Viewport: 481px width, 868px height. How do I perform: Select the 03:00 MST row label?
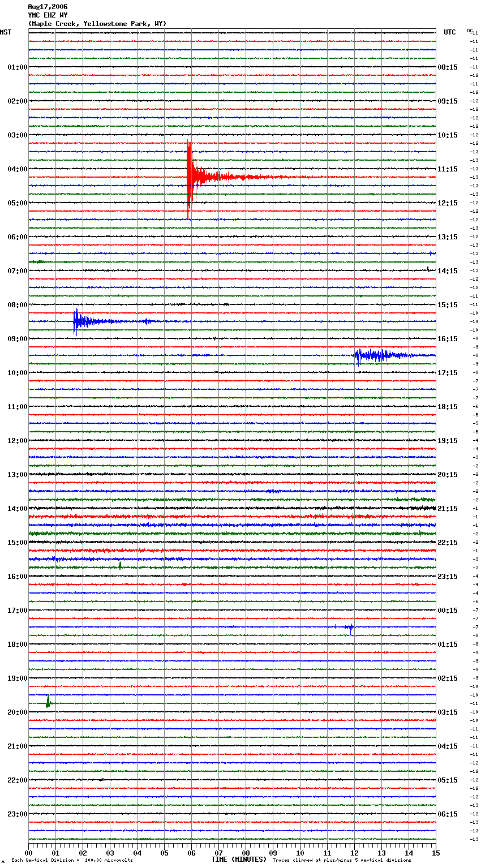pyautogui.click(x=18, y=135)
